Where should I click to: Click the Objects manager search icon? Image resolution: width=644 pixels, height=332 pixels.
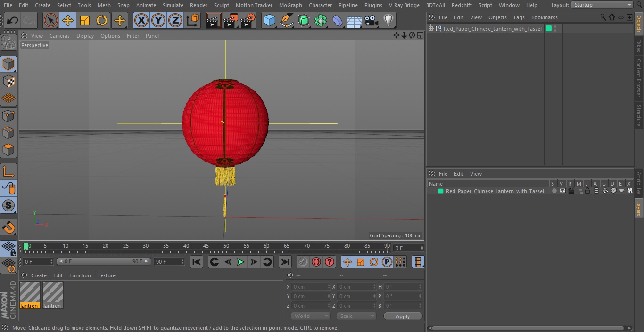(x=603, y=17)
